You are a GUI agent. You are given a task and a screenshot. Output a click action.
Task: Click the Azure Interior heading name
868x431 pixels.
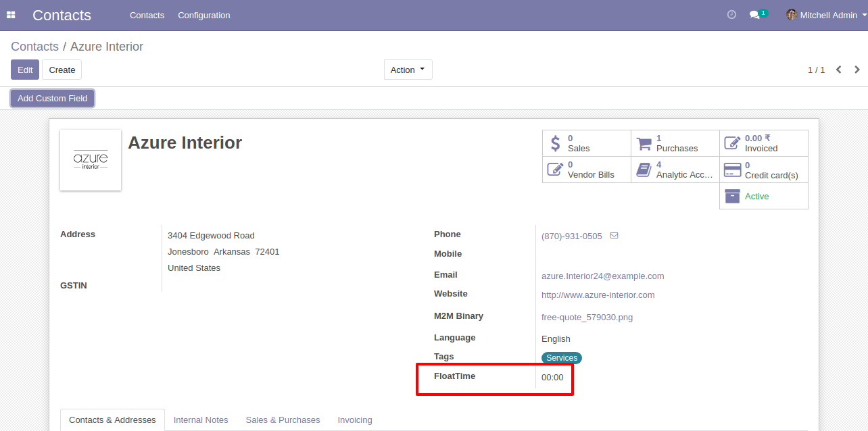click(x=185, y=143)
